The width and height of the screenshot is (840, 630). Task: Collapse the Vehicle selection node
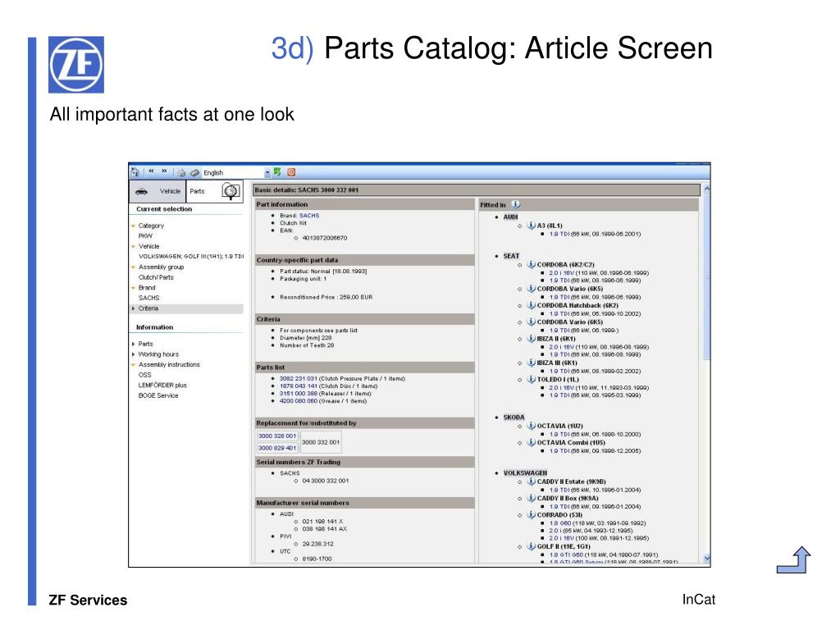(x=133, y=246)
